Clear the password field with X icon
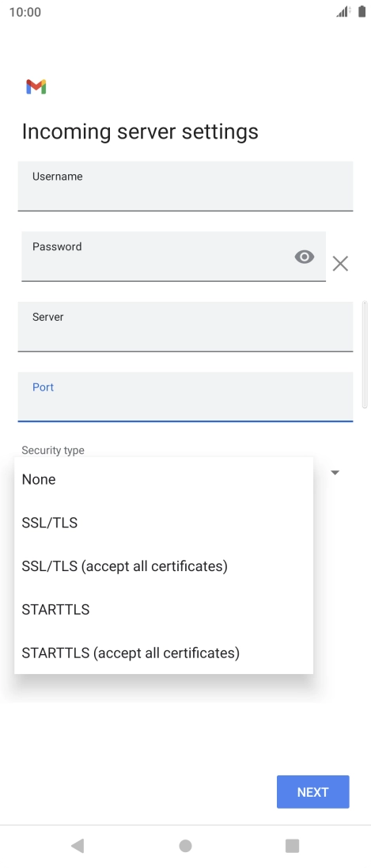 click(x=340, y=264)
